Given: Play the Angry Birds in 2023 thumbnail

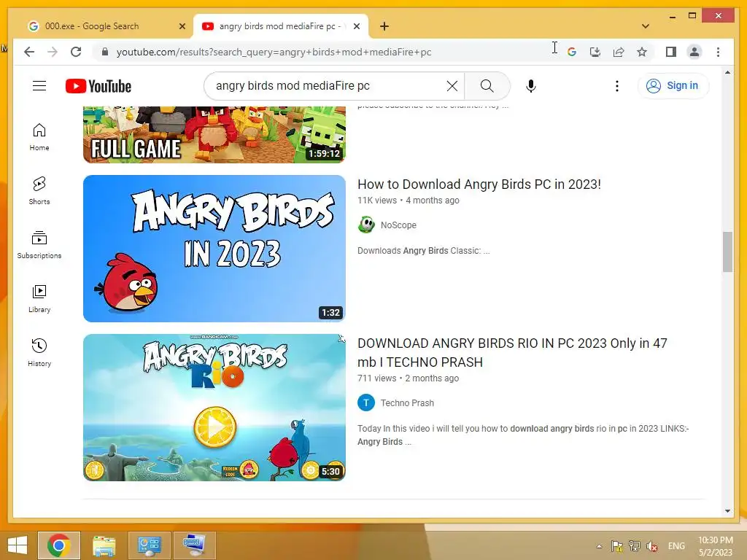Looking at the screenshot, I should [x=214, y=248].
